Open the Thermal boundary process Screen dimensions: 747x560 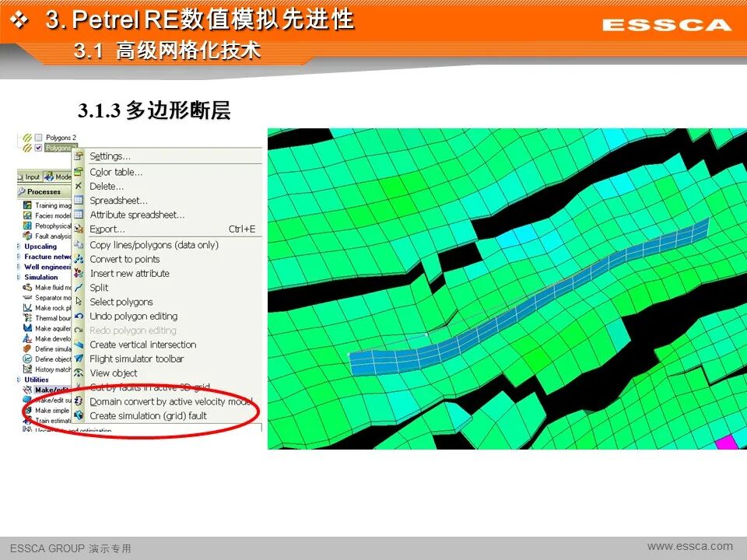pos(47,318)
